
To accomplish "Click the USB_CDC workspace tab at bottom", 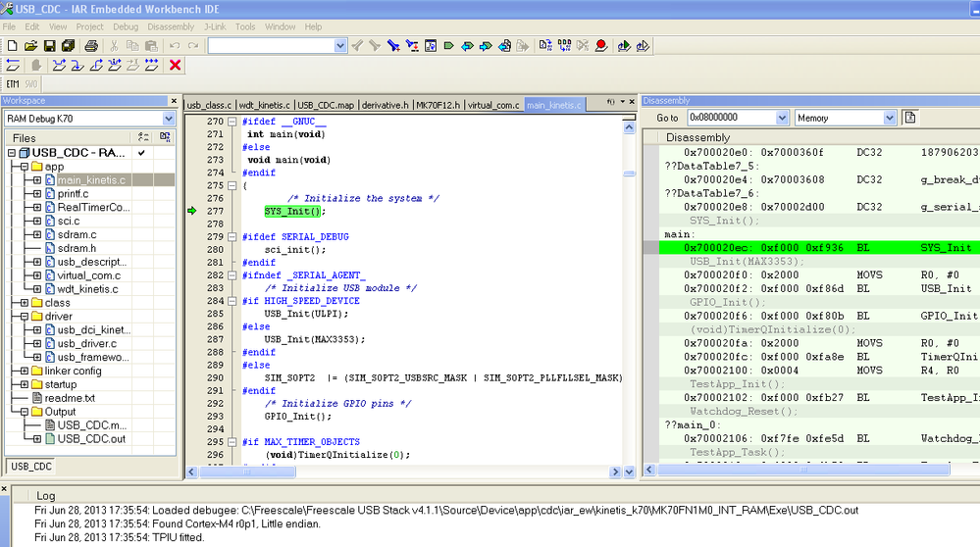I will point(32,467).
